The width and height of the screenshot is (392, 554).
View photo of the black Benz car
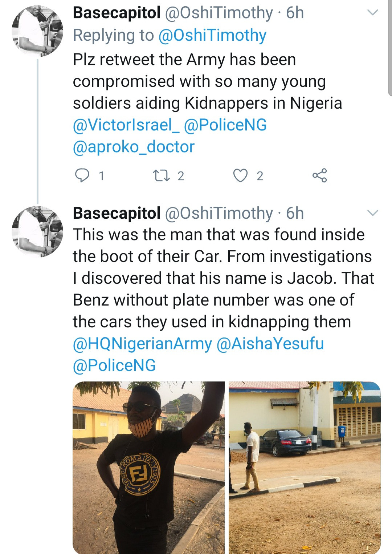tap(305, 467)
